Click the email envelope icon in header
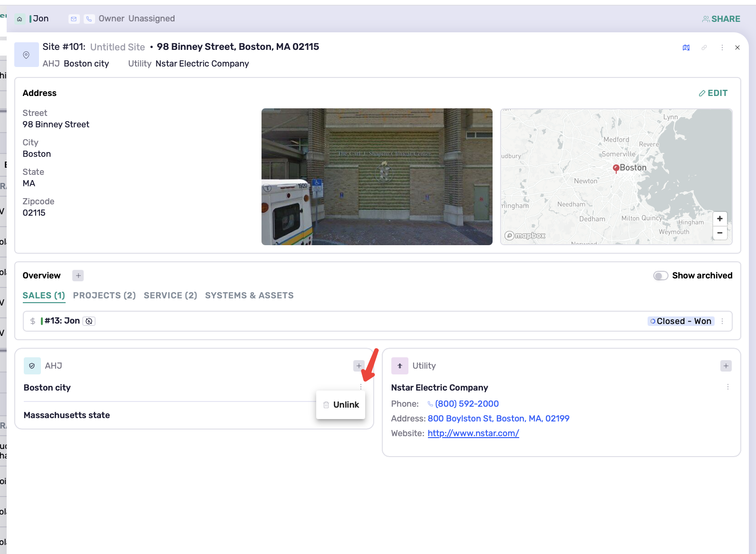The height and width of the screenshot is (554, 756). pos(74,19)
